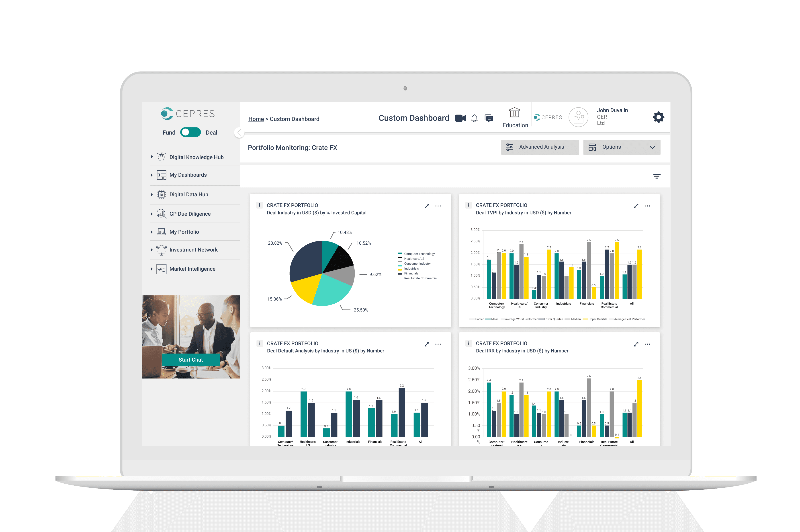Expand the My Portfolio arrow
This screenshot has height=532, width=800.
coord(152,232)
